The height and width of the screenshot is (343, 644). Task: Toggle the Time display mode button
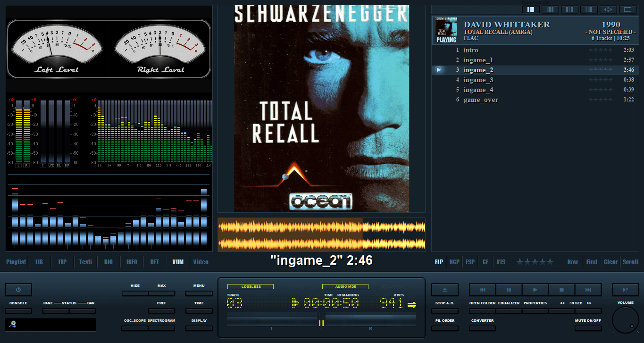(x=199, y=311)
